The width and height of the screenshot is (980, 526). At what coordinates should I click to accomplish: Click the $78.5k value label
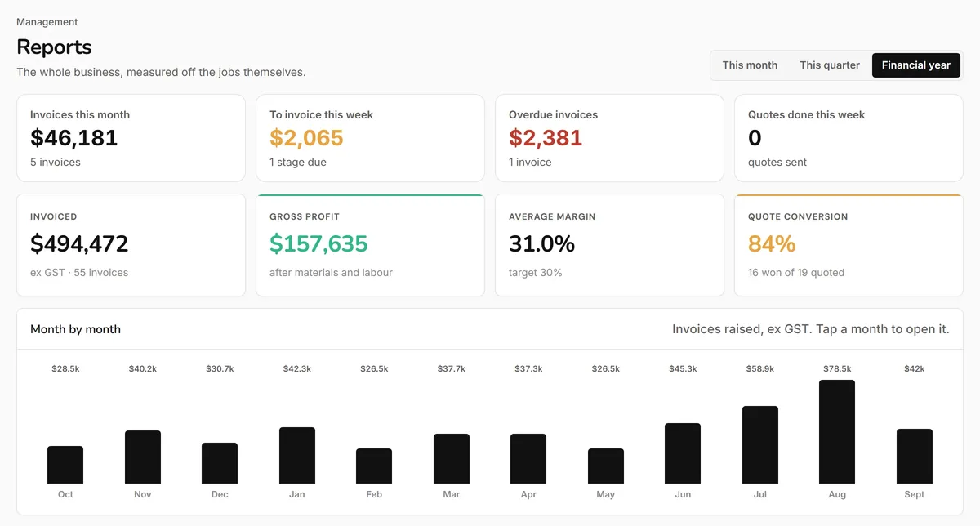point(837,369)
